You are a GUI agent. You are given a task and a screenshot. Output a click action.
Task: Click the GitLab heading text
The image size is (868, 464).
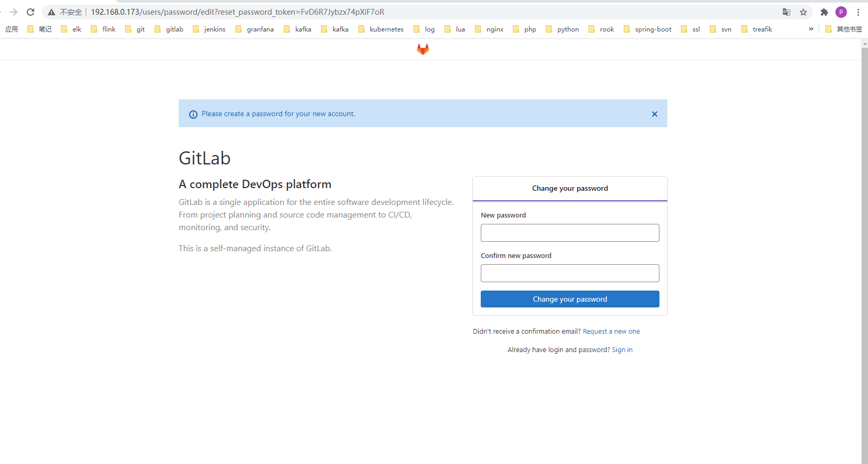tap(204, 158)
